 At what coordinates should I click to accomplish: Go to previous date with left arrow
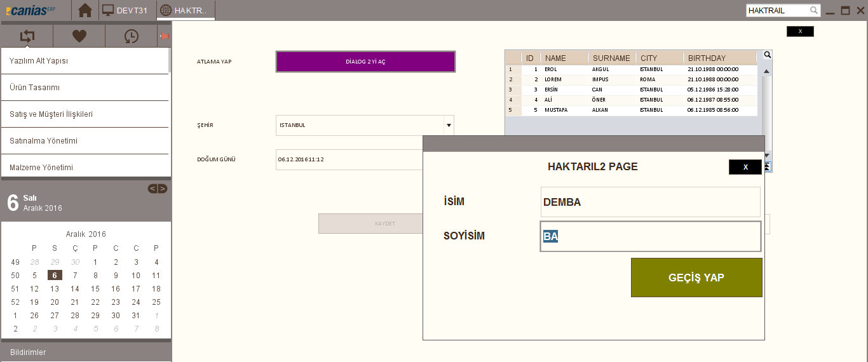pos(153,189)
